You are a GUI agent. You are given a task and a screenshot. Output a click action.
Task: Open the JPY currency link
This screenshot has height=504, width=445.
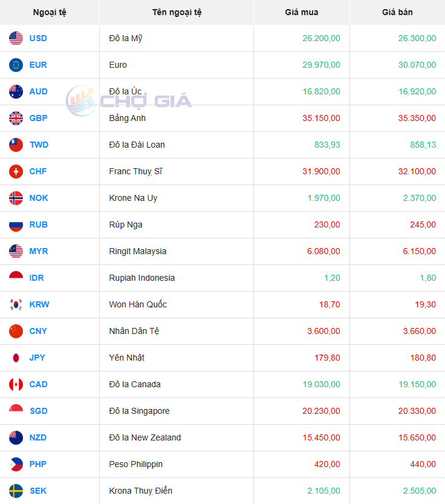point(37,358)
